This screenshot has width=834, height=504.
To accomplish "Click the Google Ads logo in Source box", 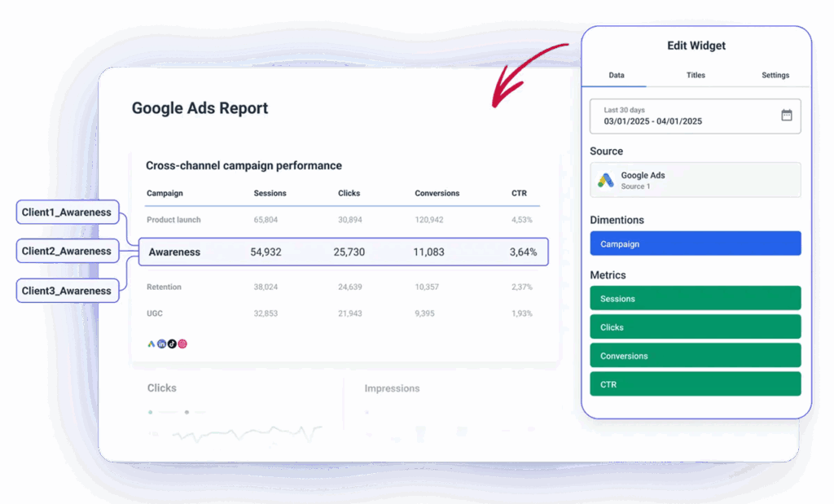I will coord(605,180).
